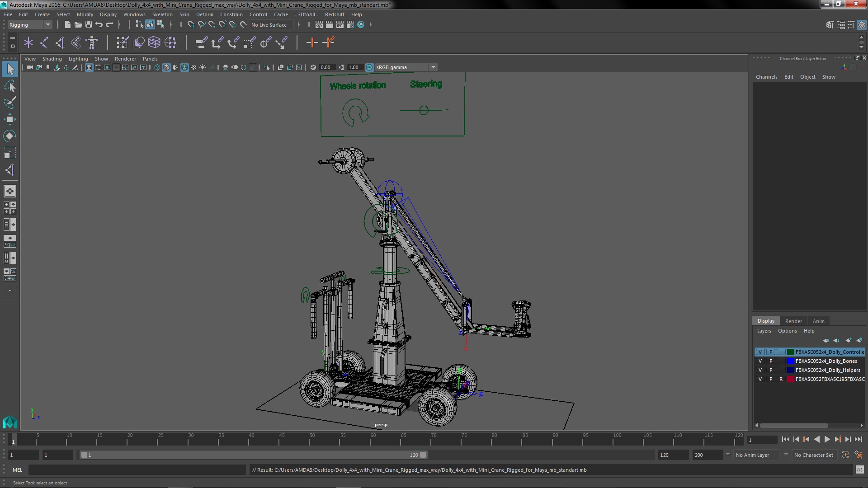The image size is (868, 488).
Task: Toggle reference R on the red layer
Action: pyautogui.click(x=781, y=379)
